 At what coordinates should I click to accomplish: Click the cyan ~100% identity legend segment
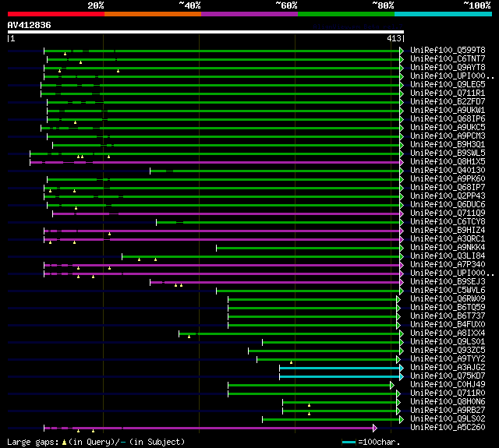pyautogui.click(x=444, y=14)
